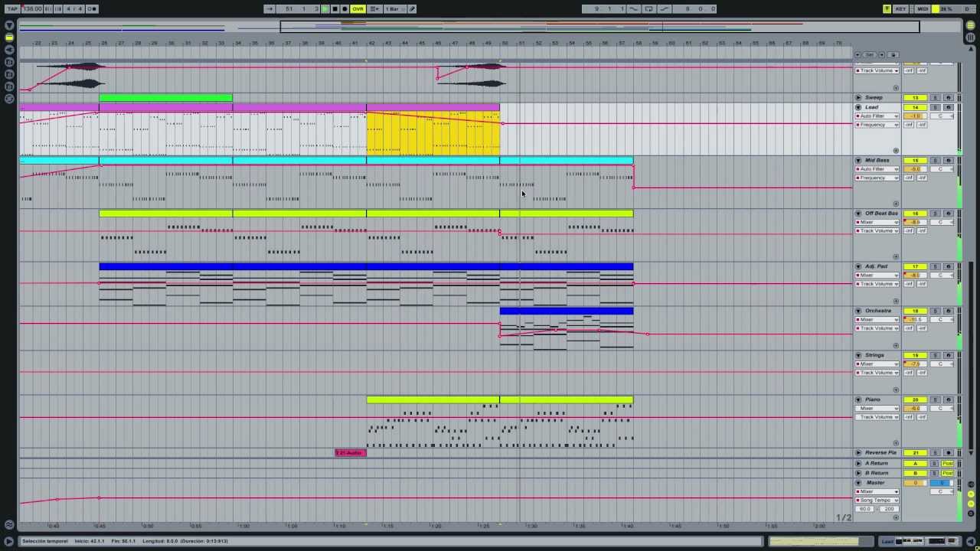
Task: Fold the Mid Bass track
Action: (858, 160)
